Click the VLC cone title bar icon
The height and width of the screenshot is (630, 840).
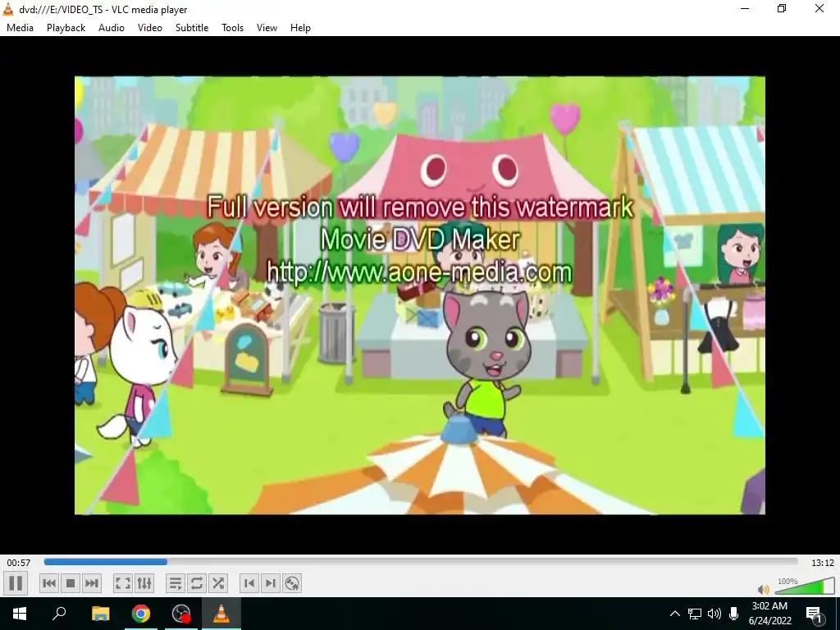click(8, 9)
